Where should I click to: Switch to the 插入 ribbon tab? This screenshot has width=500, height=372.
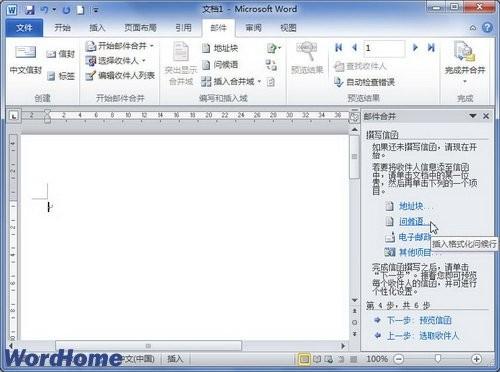(x=97, y=28)
